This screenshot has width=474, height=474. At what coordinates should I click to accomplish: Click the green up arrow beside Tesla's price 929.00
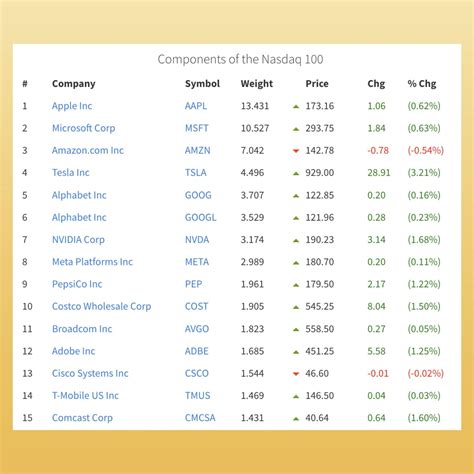(296, 173)
